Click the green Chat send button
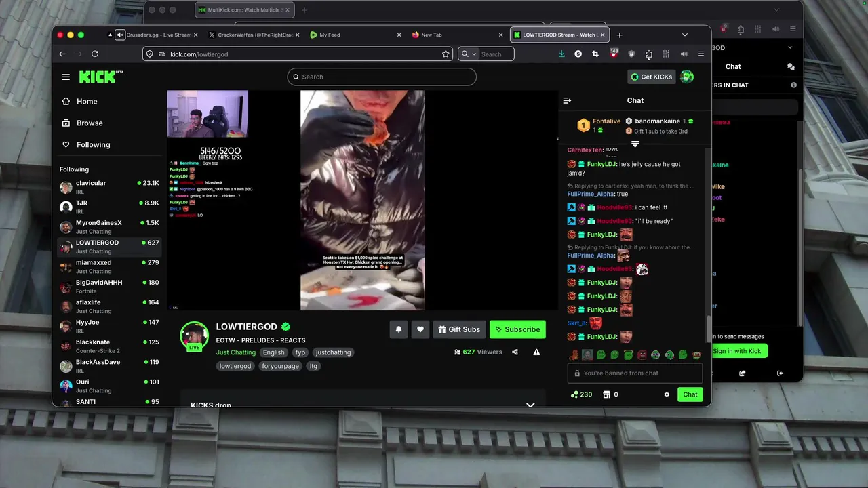 (x=690, y=394)
